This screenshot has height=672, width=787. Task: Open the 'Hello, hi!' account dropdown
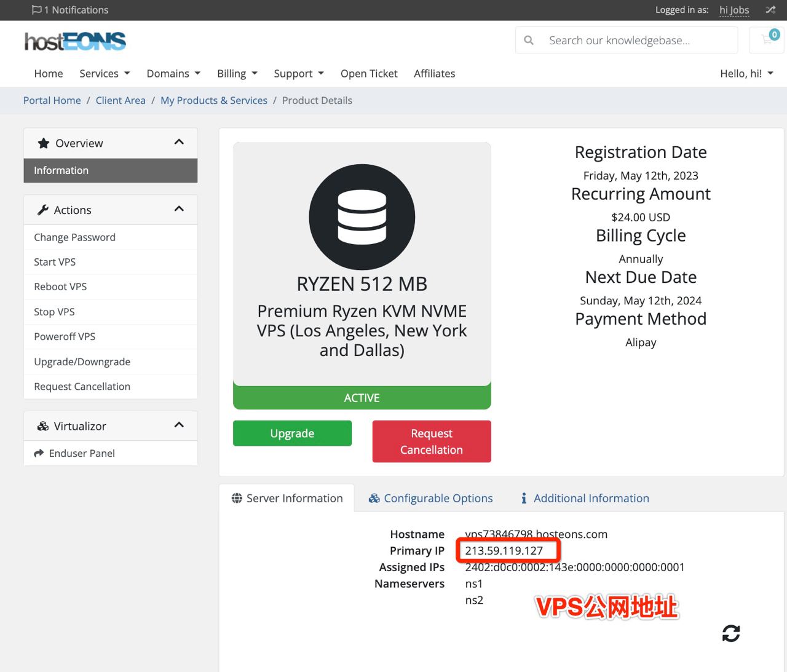746,74
